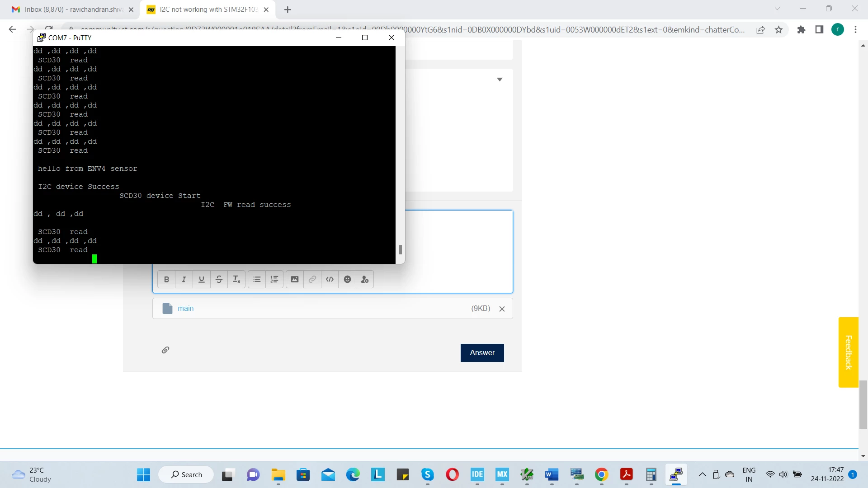The image size is (868, 488).
Task: Open the emoji picker
Action: click(x=347, y=279)
